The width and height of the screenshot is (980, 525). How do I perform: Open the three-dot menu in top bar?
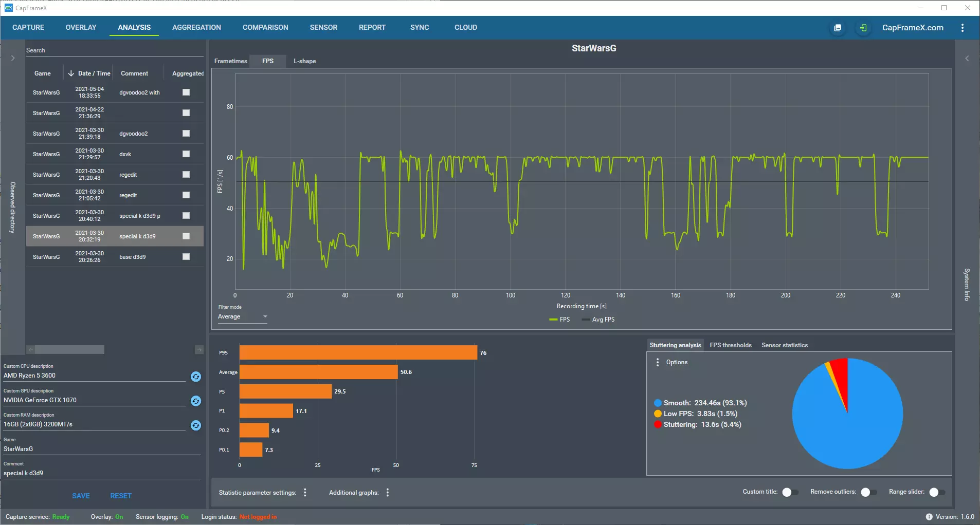click(x=963, y=28)
